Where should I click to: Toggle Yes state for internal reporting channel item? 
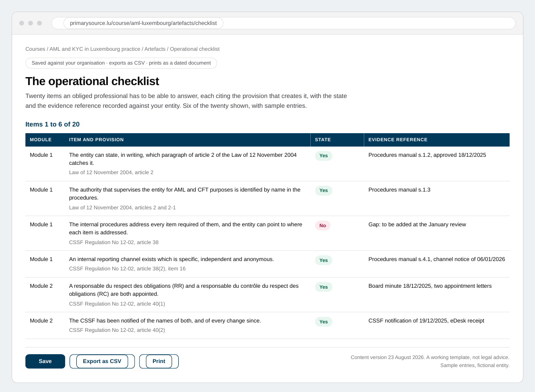[x=324, y=260]
